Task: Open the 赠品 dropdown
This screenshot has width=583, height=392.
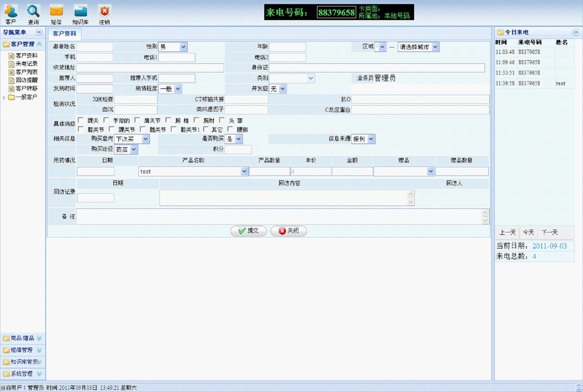Action: 404,171
